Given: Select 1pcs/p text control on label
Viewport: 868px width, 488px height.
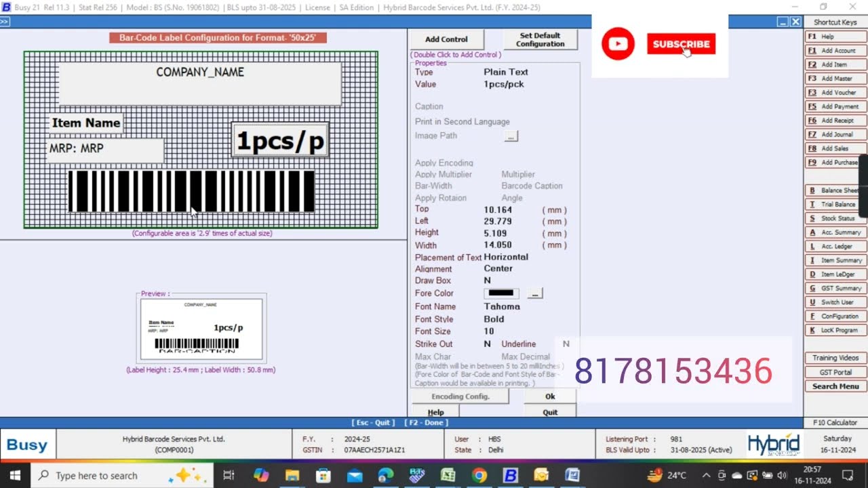Looking at the screenshot, I should coord(280,141).
